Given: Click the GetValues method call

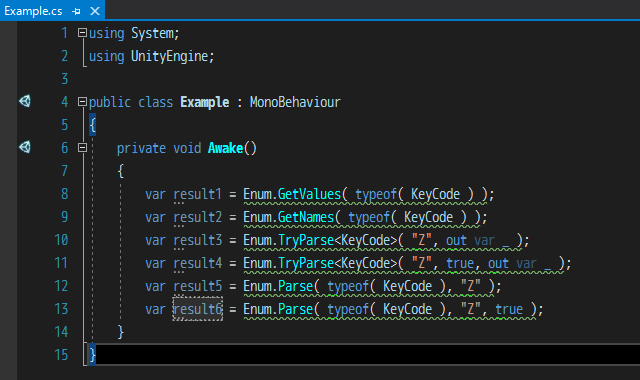Looking at the screenshot, I should click(309, 194).
